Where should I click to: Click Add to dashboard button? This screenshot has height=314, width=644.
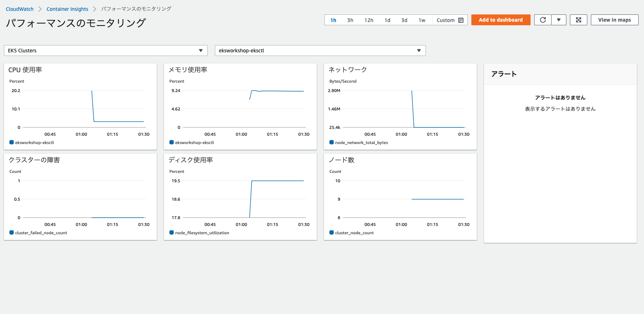pos(501,20)
